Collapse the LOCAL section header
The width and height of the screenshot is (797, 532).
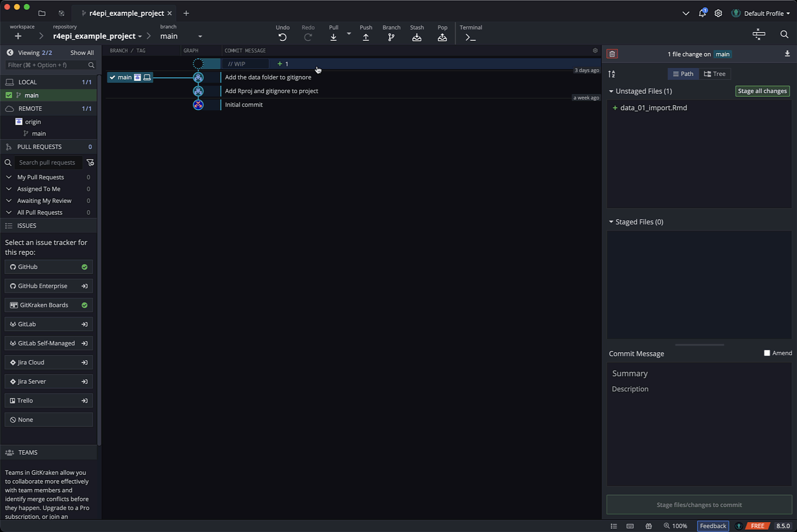[48, 82]
